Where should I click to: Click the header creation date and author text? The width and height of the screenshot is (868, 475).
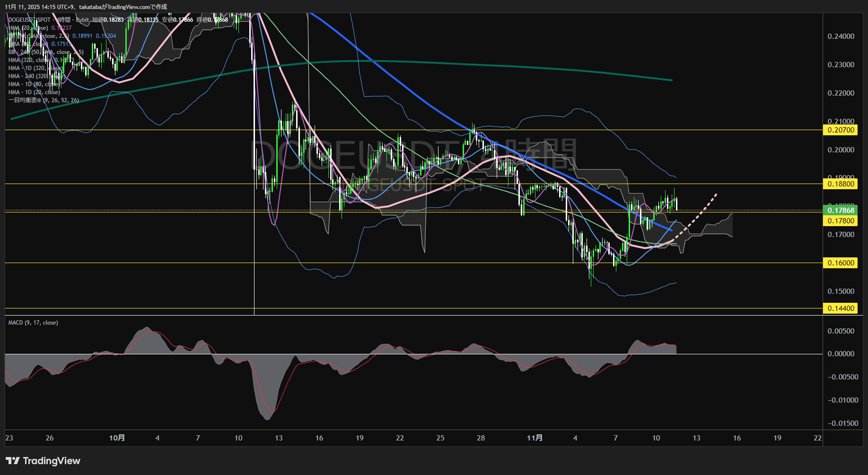pos(86,7)
